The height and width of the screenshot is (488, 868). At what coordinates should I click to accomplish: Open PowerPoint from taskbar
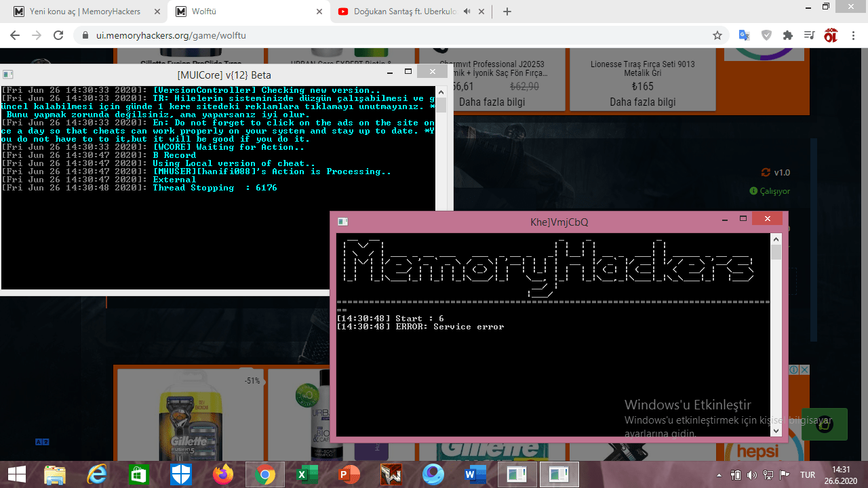[x=349, y=474]
